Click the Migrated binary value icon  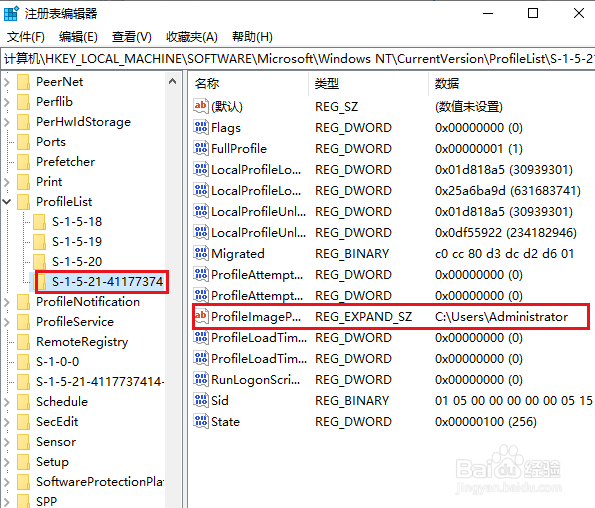(201, 253)
